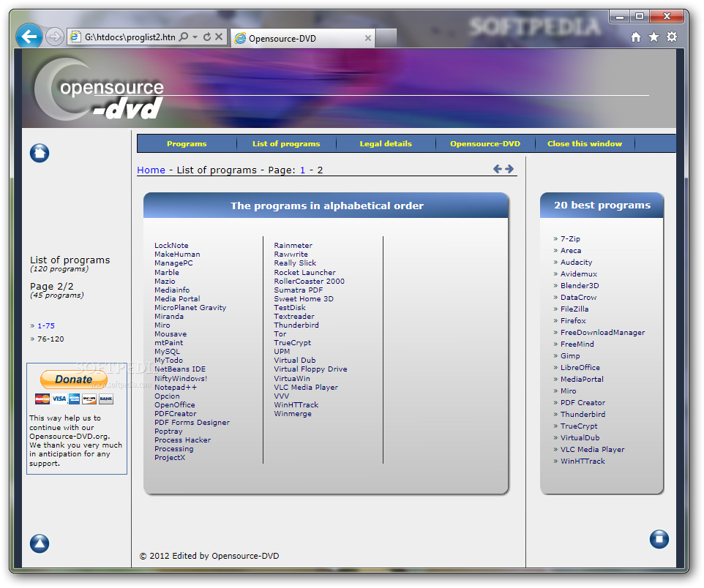
Task: Open VLC Media Player in alphabetical list
Action: pyautogui.click(x=306, y=388)
